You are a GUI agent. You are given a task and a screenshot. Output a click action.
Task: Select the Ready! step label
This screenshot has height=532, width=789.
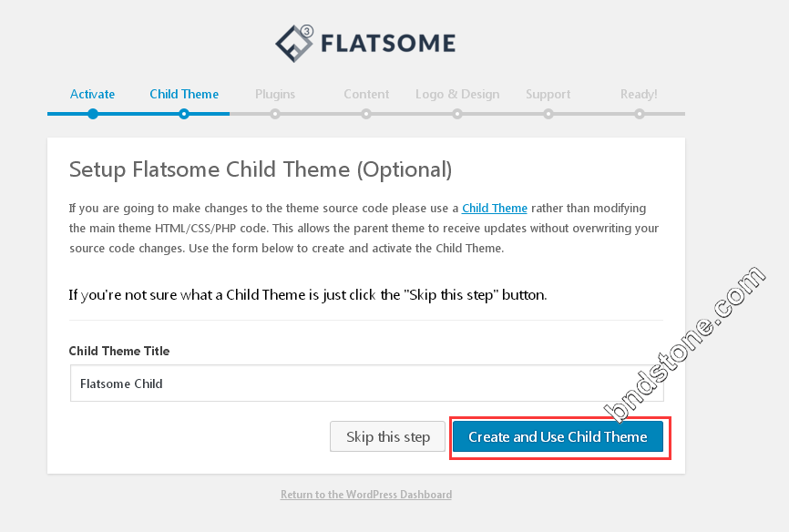coord(639,94)
